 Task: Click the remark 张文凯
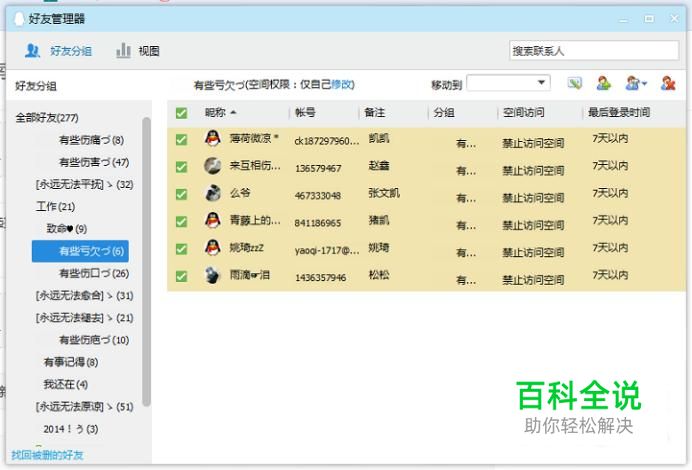point(384,193)
